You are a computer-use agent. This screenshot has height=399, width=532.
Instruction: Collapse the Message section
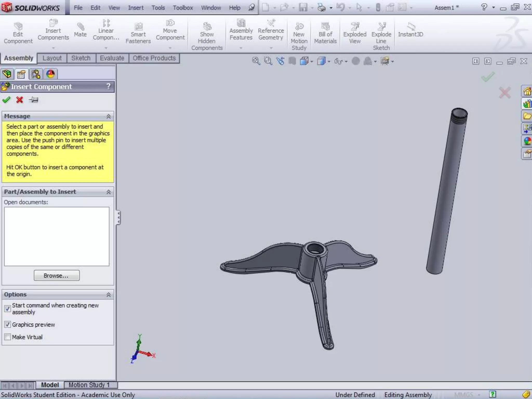109,116
